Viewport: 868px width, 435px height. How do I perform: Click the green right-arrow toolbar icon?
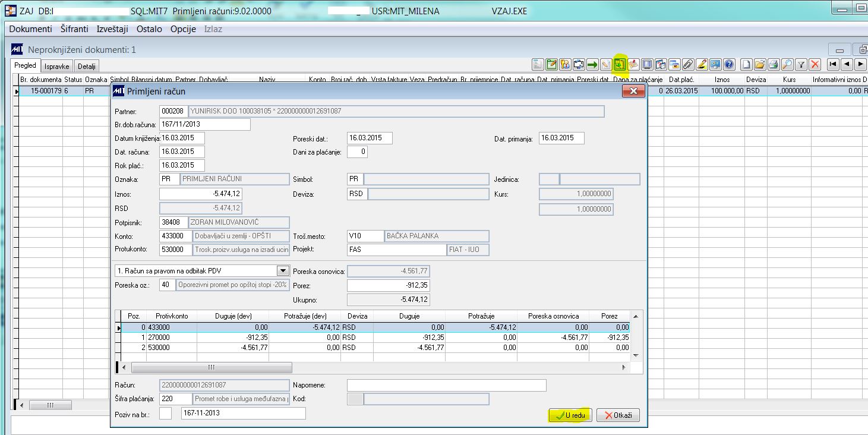[x=593, y=64]
